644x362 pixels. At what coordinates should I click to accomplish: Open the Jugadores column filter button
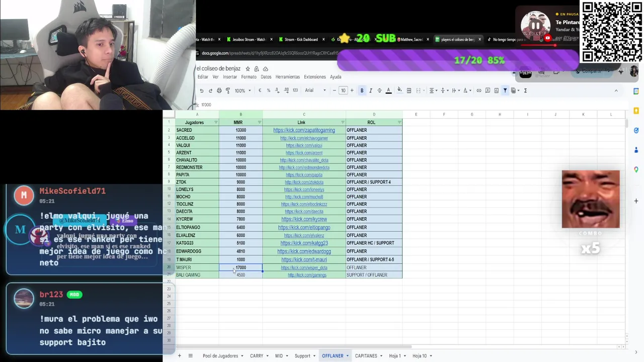tap(216, 123)
